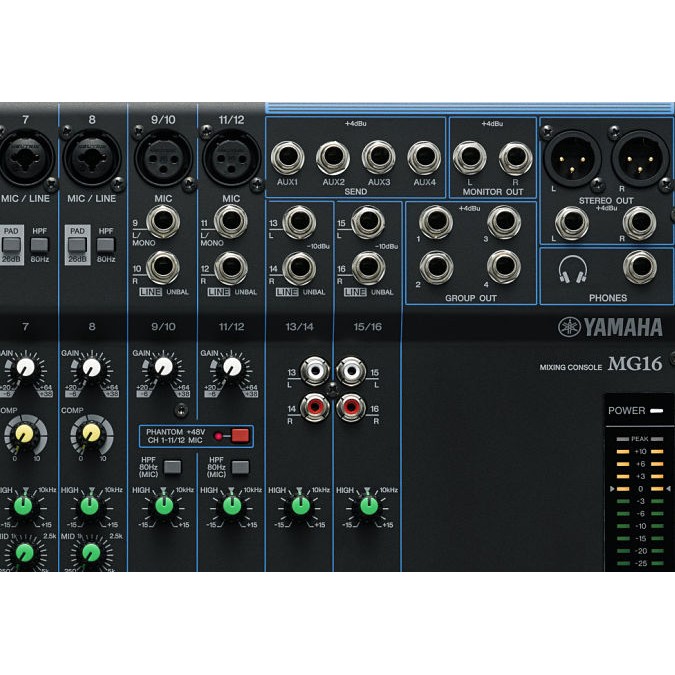The image size is (675, 675).
Task: Click channel 11/12 MIC XLR input
Action: tap(232, 158)
